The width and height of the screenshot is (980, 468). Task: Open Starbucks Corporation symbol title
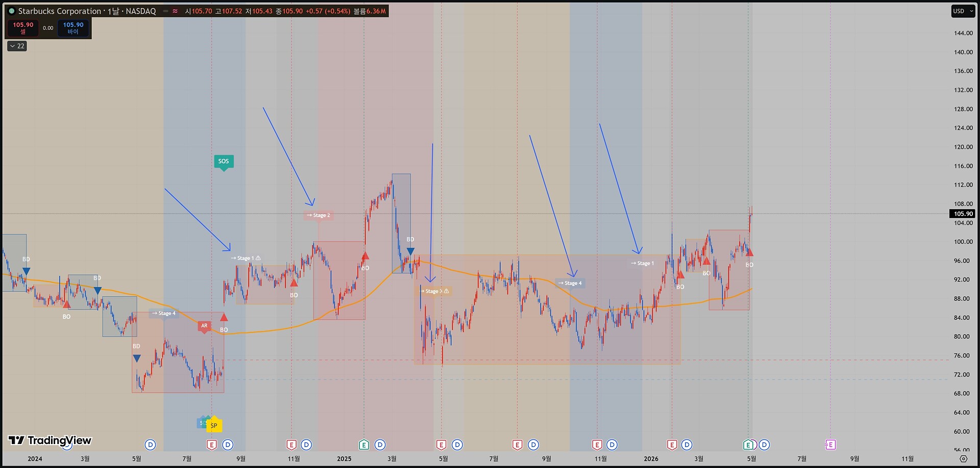point(59,11)
